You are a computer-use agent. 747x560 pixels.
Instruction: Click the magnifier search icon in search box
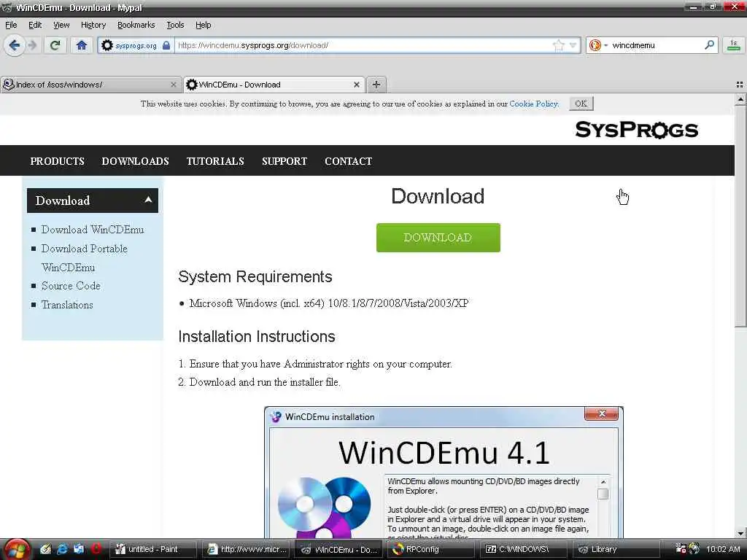tap(709, 44)
